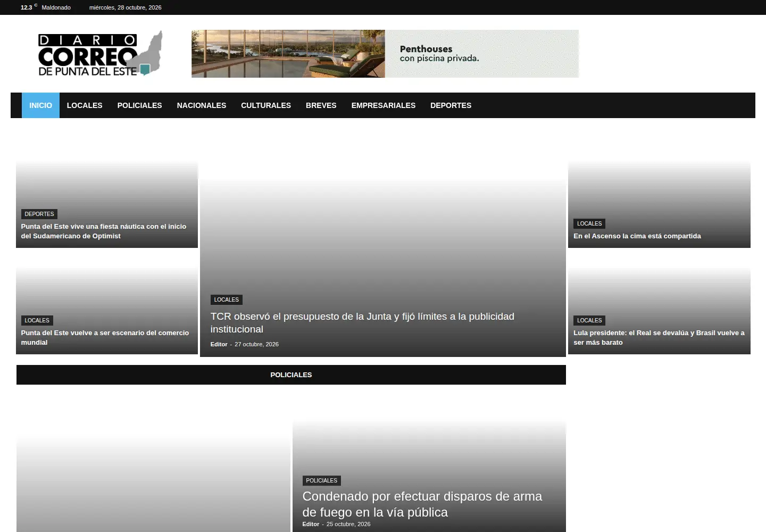Open the POLICIALES navigation menu item
Image resolution: width=766 pixels, height=532 pixels.
pyautogui.click(x=139, y=105)
